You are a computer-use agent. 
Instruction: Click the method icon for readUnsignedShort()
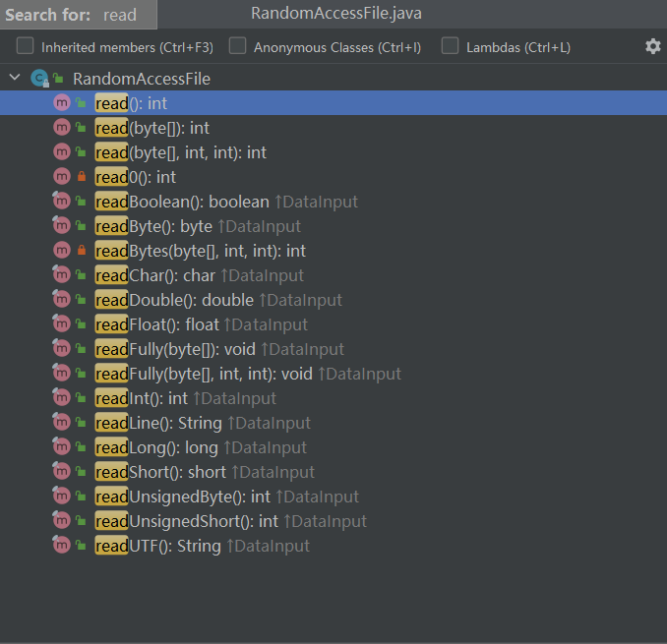click(x=62, y=521)
